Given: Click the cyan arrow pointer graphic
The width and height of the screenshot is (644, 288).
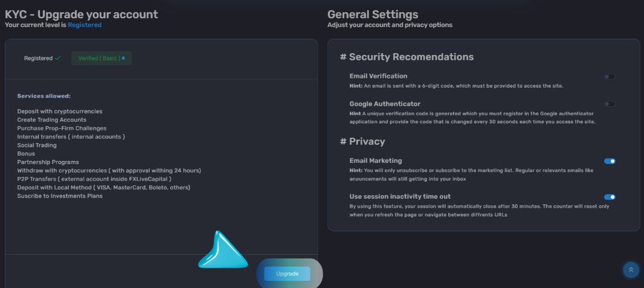Looking at the screenshot, I should pos(222,250).
